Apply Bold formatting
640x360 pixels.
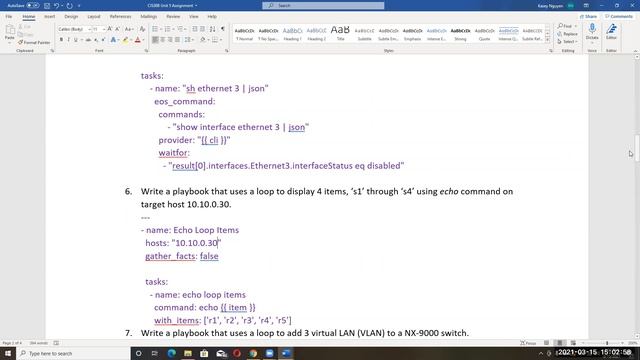(x=61, y=40)
